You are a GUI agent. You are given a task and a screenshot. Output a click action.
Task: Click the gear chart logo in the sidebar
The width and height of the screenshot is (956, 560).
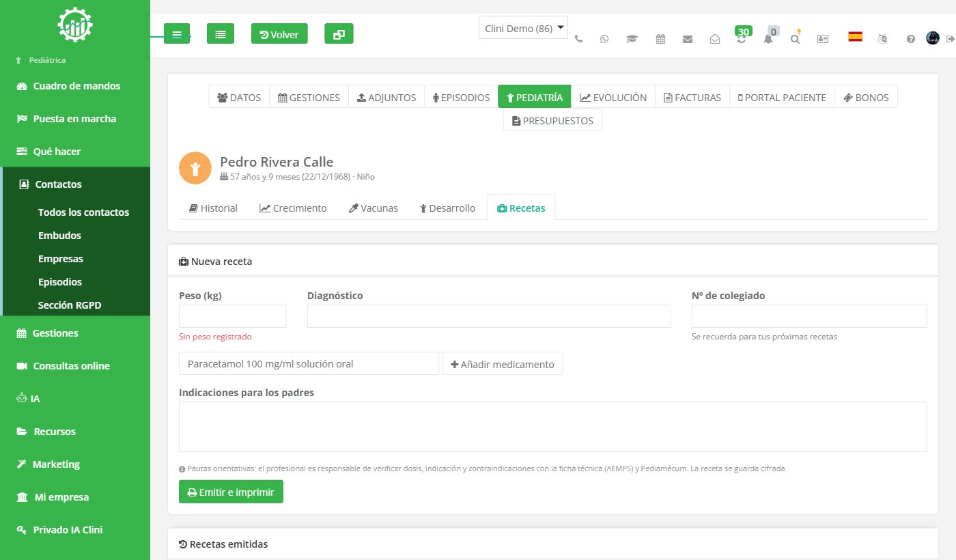point(75,25)
